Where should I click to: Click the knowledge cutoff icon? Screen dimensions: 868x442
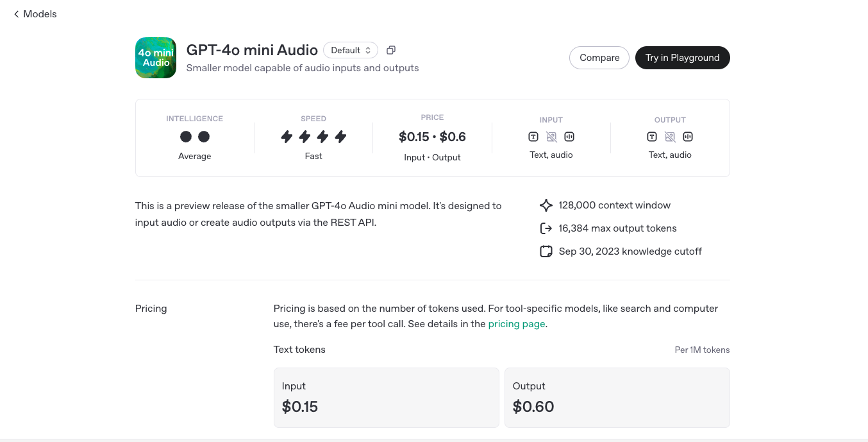point(546,251)
